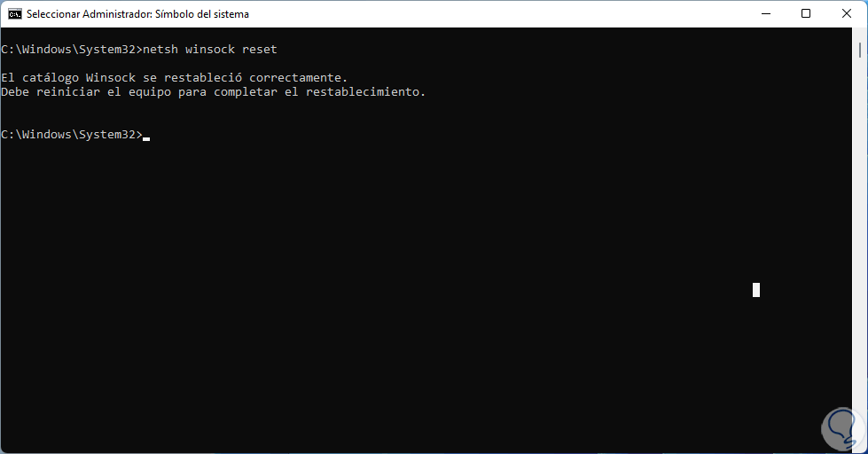The height and width of the screenshot is (454, 868).
Task: Minimize the Símbolo del sistema window
Action: pos(766,14)
